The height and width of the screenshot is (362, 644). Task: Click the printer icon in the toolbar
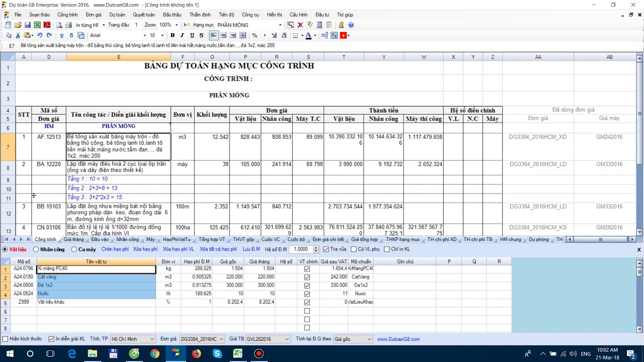[69, 25]
